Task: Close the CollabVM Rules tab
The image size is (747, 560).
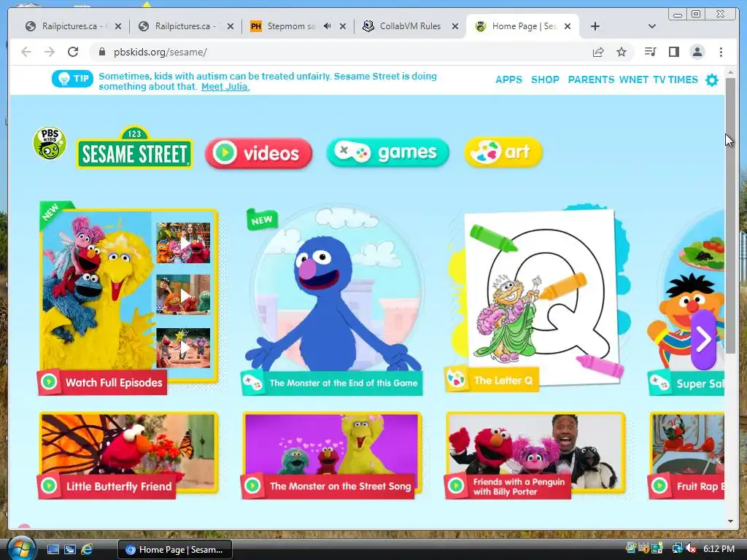Action: pos(455,26)
